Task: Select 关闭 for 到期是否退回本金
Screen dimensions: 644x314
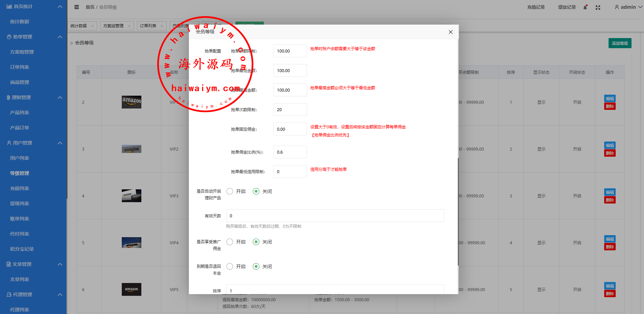Action: [x=256, y=266]
